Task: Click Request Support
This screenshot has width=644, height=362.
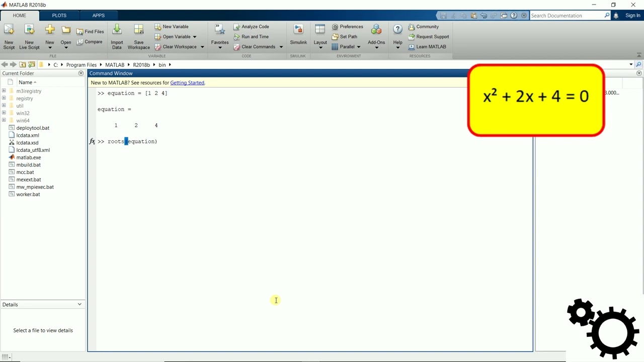Action: (429, 37)
